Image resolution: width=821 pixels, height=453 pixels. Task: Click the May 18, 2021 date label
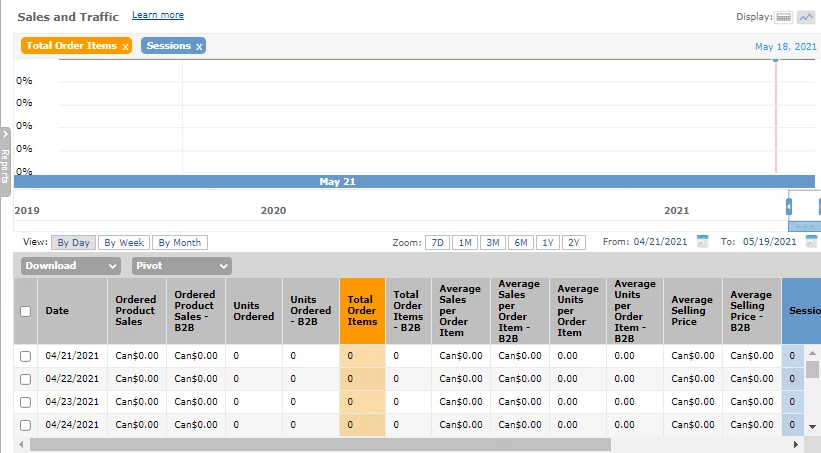(x=785, y=47)
